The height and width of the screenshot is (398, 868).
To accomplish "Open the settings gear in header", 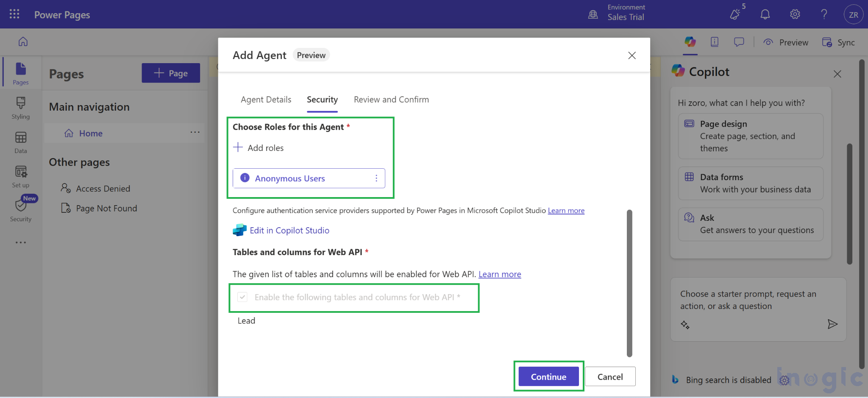I will (795, 14).
